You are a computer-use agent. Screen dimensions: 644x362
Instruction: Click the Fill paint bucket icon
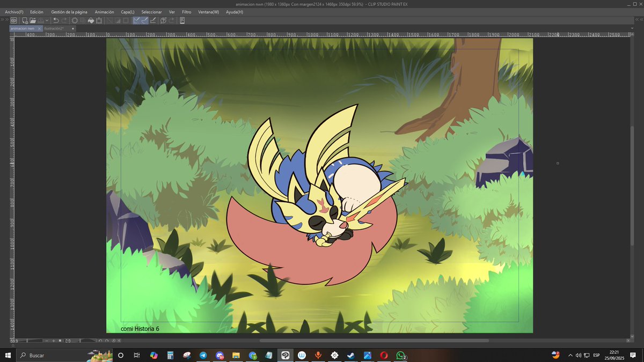[91, 20]
